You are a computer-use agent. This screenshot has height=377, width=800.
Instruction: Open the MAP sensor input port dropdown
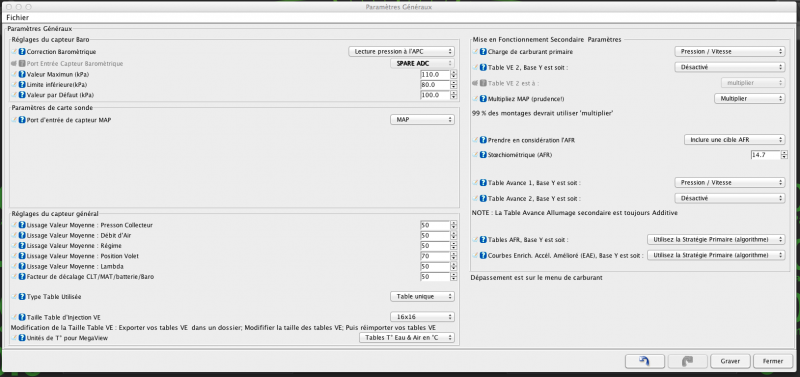(422, 119)
